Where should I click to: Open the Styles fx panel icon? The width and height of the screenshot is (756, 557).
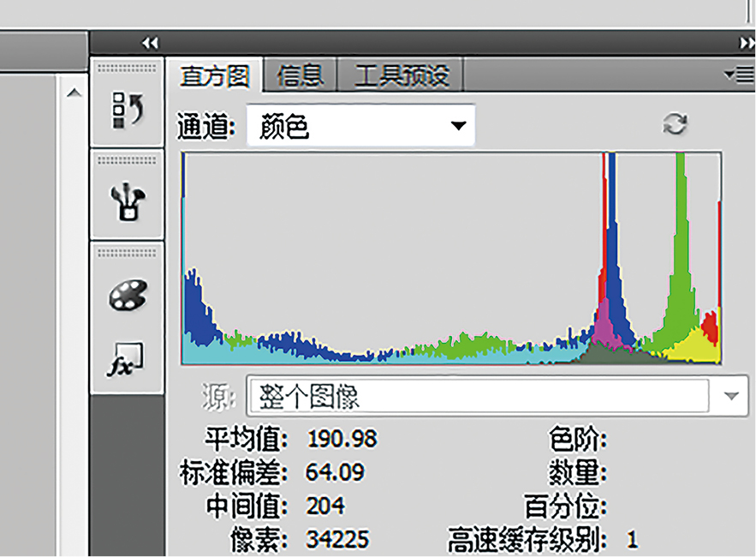(x=127, y=360)
